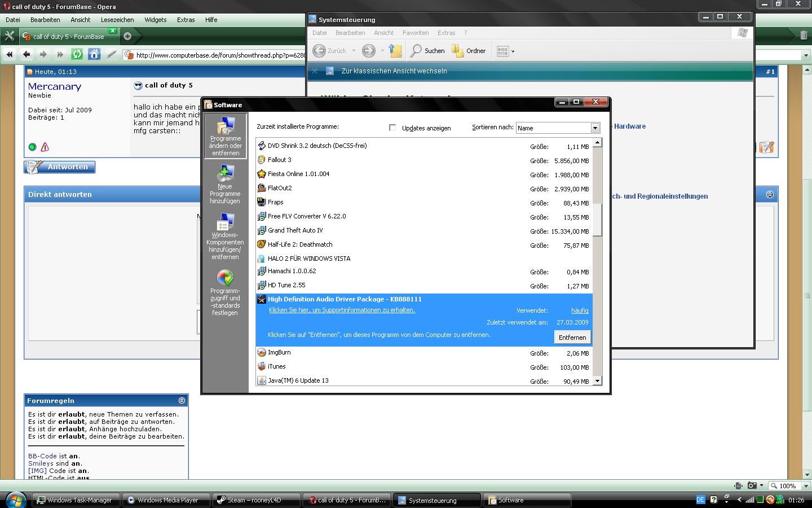
Task: Click the wand password icon in Opera
Action: [112, 55]
